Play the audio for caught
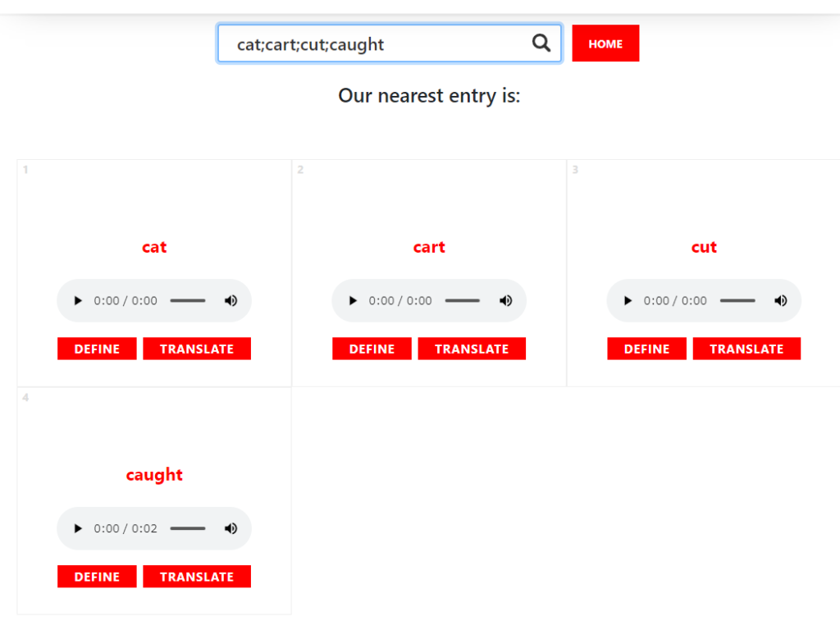 78,528
